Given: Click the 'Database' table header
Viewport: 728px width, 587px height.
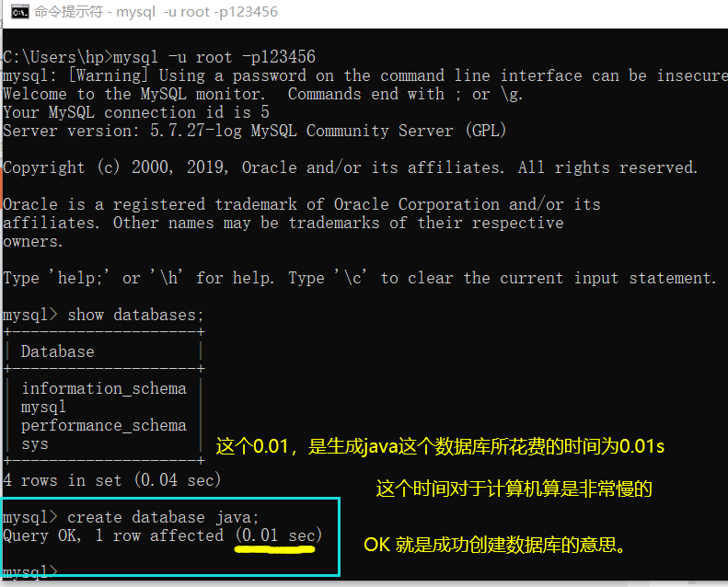Looking at the screenshot, I should pyautogui.click(x=57, y=351).
